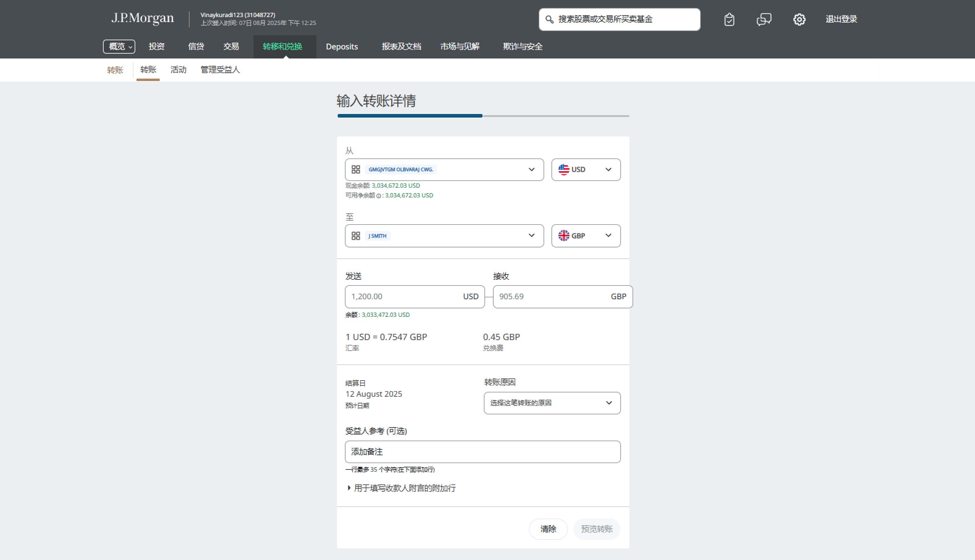Click the 可用净余额 3,034,672.03 USD amount

pos(409,195)
